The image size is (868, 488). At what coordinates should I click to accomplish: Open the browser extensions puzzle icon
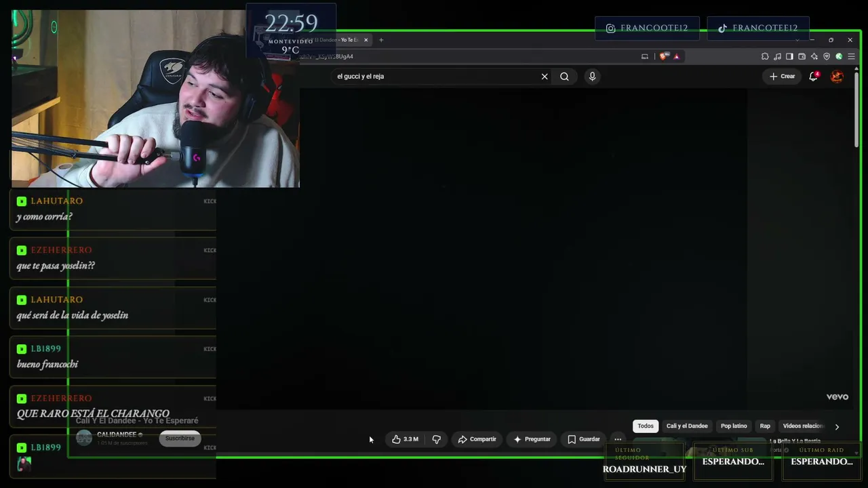[765, 56]
